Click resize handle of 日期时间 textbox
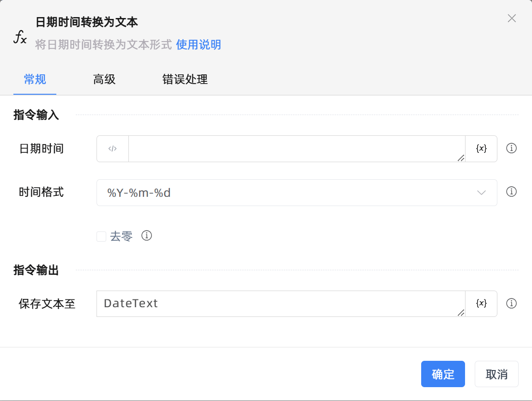Screen dimensions: 532x401 point(460,158)
